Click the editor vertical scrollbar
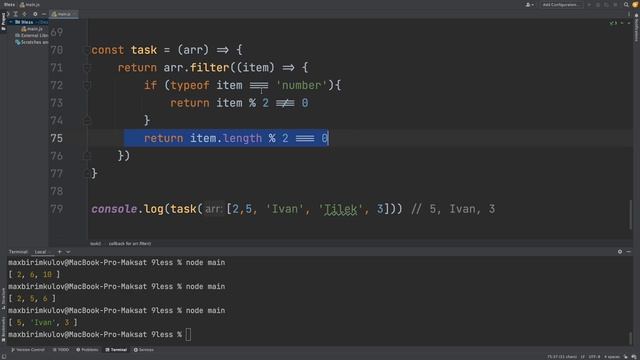The width and height of the screenshot is (640, 360). (x=631, y=214)
